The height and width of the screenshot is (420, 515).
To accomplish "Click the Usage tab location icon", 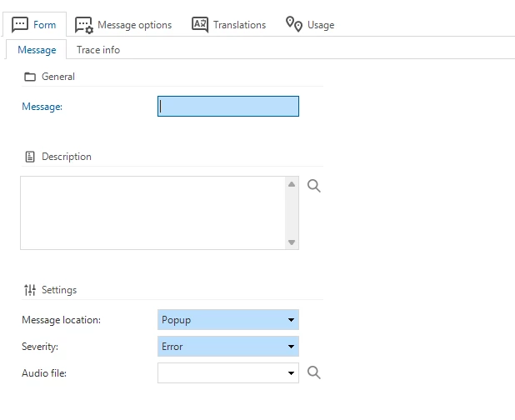I will click(x=294, y=24).
